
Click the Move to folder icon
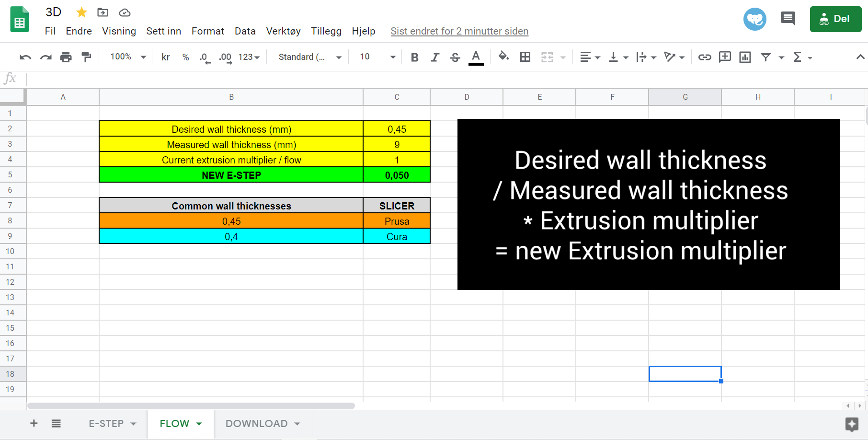[103, 12]
